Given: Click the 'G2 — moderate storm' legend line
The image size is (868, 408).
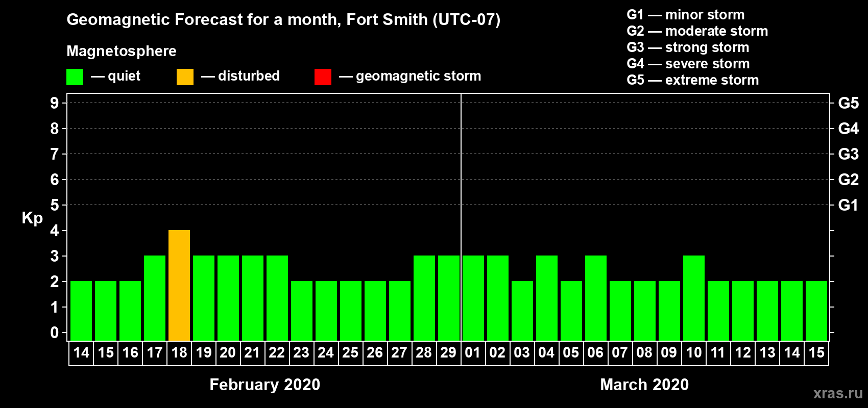Looking at the screenshot, I should (697, 31).
